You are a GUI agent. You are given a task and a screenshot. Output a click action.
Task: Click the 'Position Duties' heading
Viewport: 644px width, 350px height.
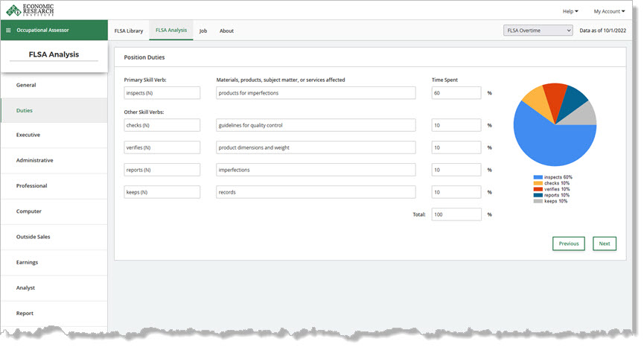click(144, 57)
